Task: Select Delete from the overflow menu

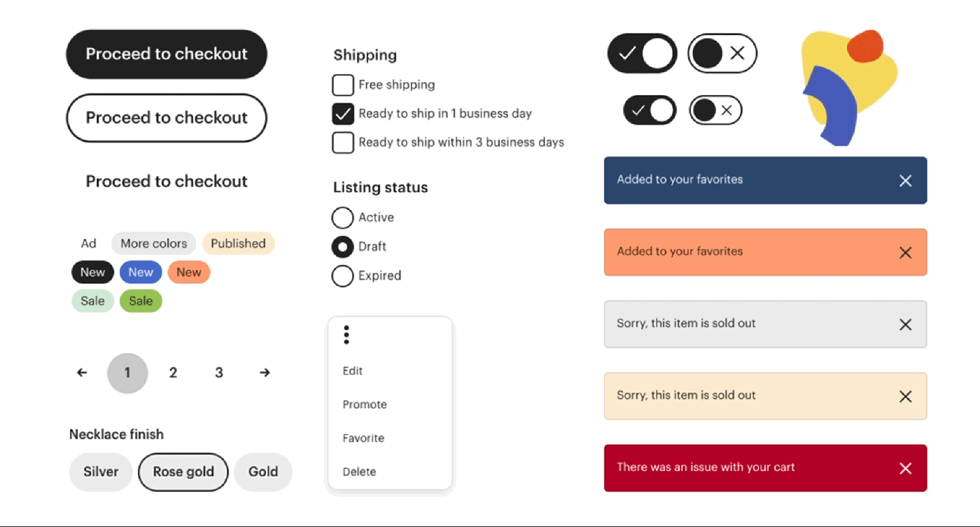Action: pyautogui.click(x=360, y=472)
